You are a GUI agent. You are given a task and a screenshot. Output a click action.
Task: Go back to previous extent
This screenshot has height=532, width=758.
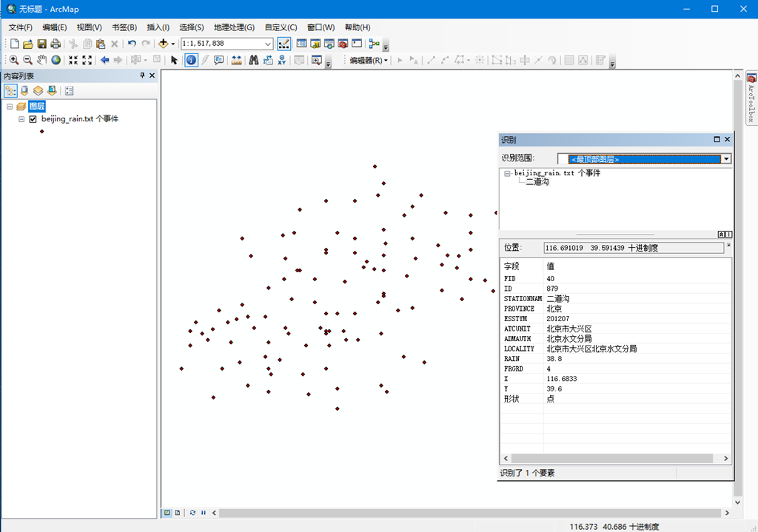pos(104,60)
